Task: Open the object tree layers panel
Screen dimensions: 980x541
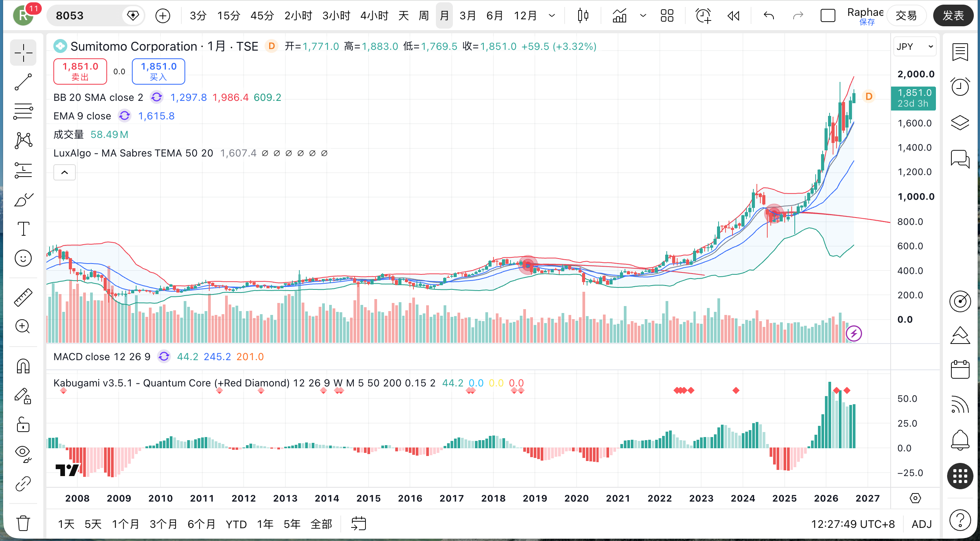Action: pos(960,123)
